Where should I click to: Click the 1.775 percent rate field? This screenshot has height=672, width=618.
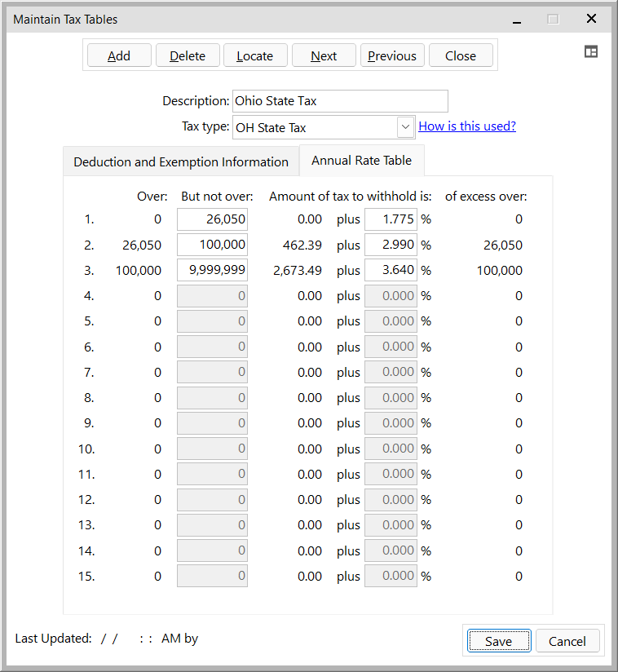point(391,219)
